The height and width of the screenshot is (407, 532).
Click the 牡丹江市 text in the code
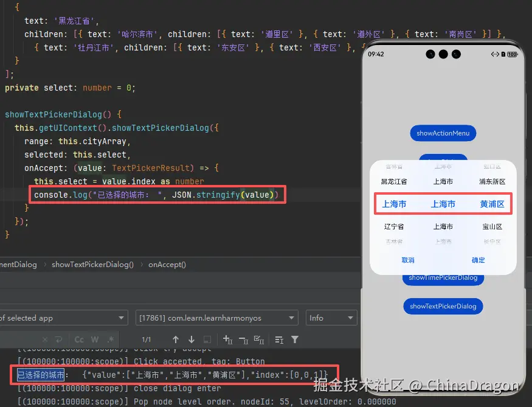93,47
